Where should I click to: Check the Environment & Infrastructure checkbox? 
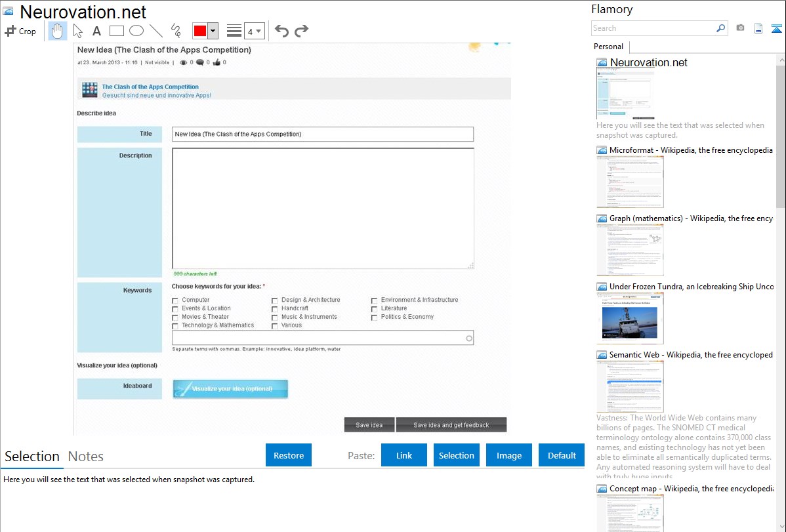point(374,300)
